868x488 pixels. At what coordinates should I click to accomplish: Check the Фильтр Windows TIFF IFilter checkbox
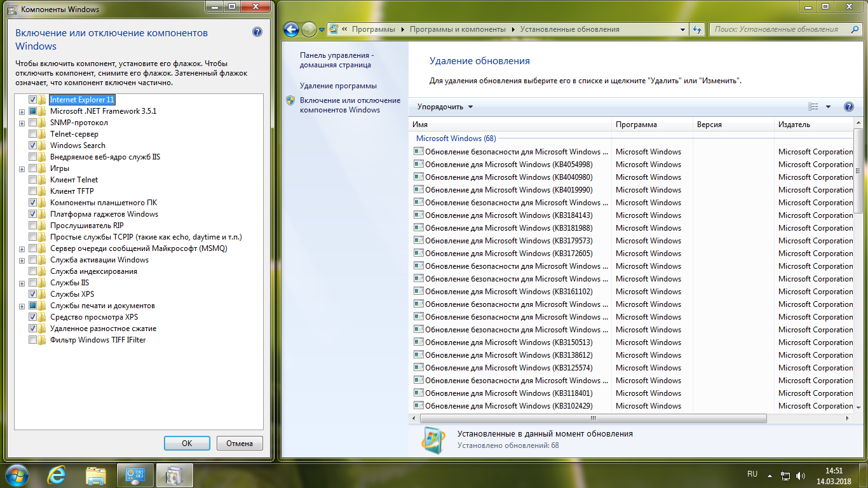(32, 340)
